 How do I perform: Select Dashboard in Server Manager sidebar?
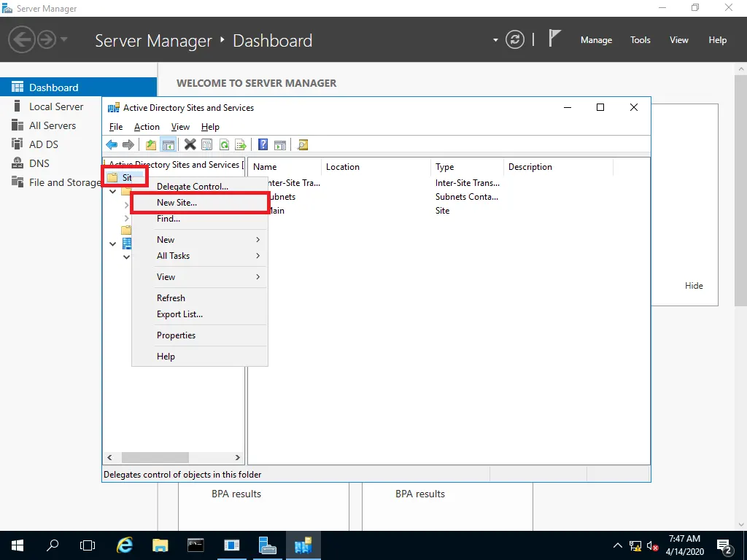click(x=78, y=87)
